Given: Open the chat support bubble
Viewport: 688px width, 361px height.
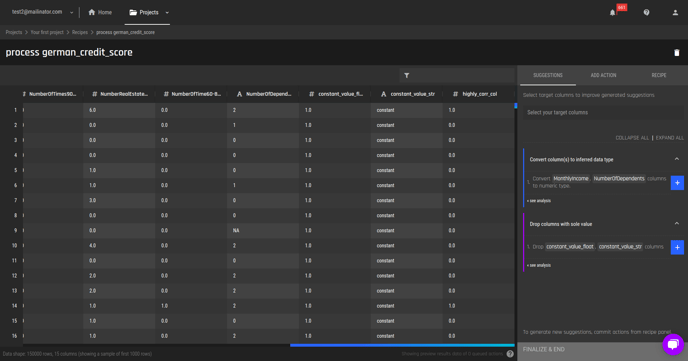Looking at the screenshot, I should tap(673, 345).
